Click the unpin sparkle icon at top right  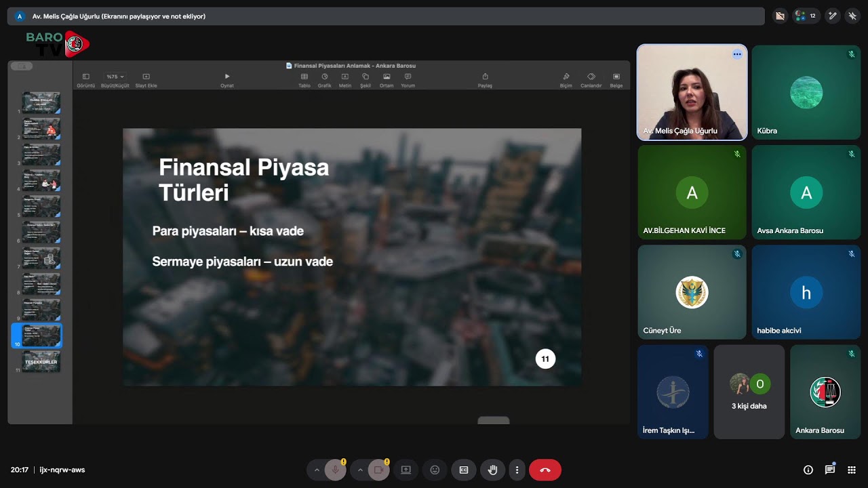[852, 16]
